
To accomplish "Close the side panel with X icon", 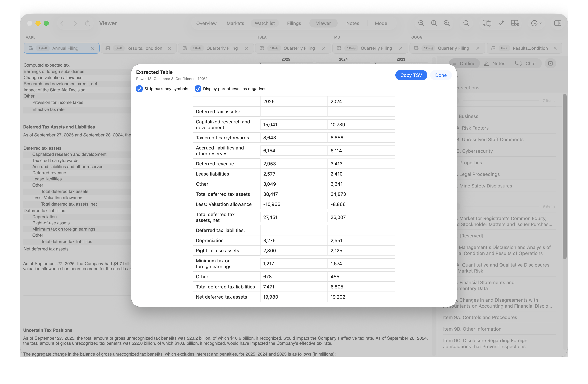I will [551, 64].
